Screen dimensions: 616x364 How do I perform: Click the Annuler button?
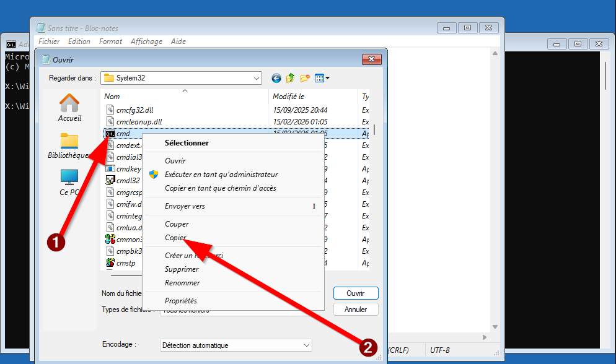pyautogui.click(x=355, y=309)
